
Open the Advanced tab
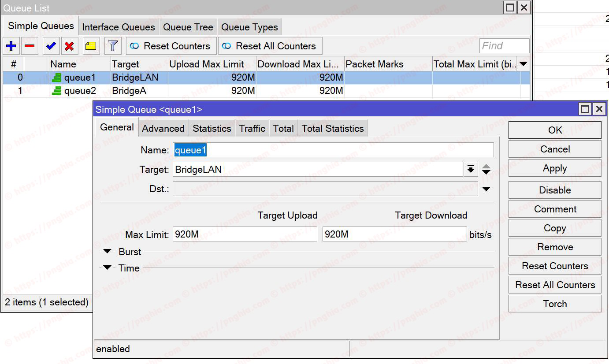pos(163,128)
